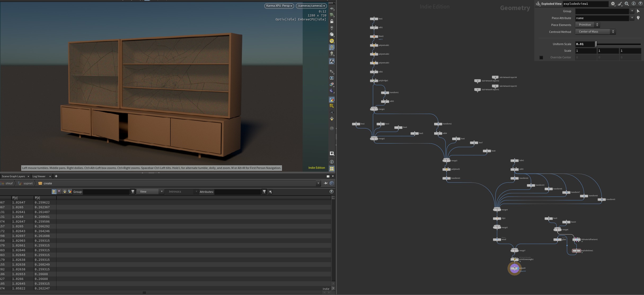Click the search parameters magnifier icon
Image resolution: width=644 pixels, height=295 pixels.
[x=627, y=4]
